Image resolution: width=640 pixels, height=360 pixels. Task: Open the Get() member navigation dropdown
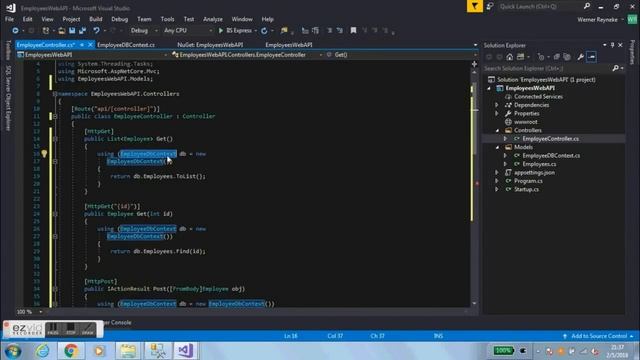click(401, 55)
